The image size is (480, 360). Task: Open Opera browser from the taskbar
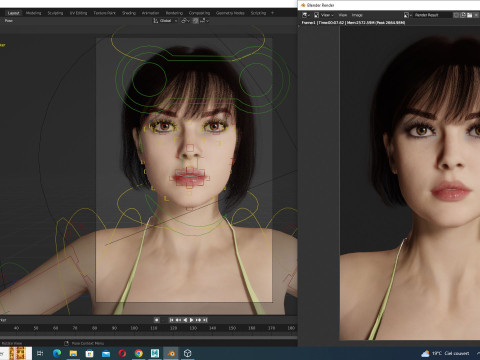coord(122,353)
